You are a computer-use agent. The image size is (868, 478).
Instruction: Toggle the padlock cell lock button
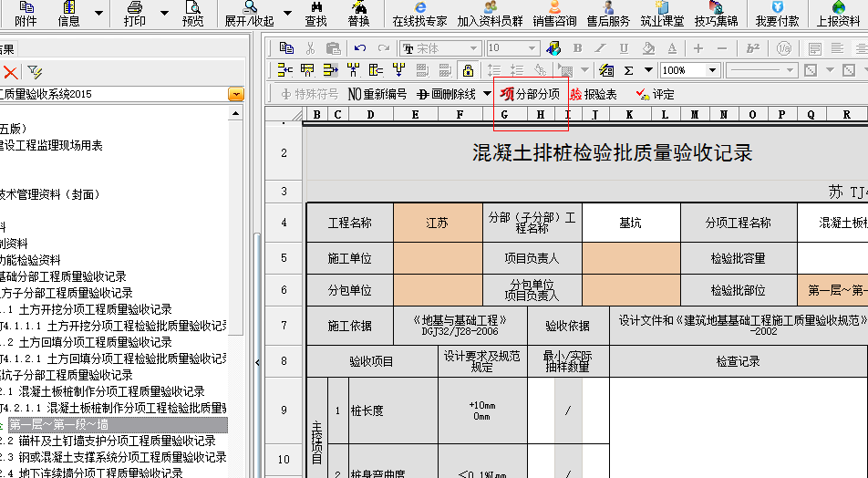coord(468,70)
